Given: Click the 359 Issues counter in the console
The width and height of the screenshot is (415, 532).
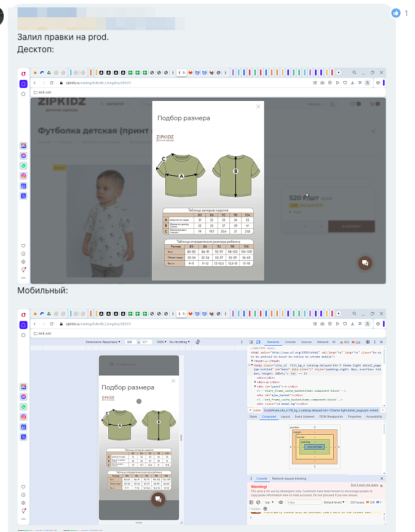Looking at the screenshot, I should coord(366,502).
